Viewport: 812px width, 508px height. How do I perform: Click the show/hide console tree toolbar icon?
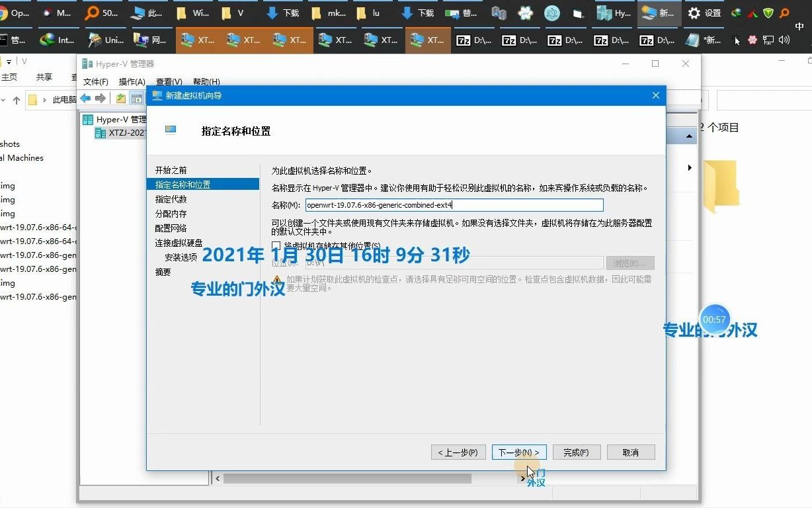(x=136, y=99)
